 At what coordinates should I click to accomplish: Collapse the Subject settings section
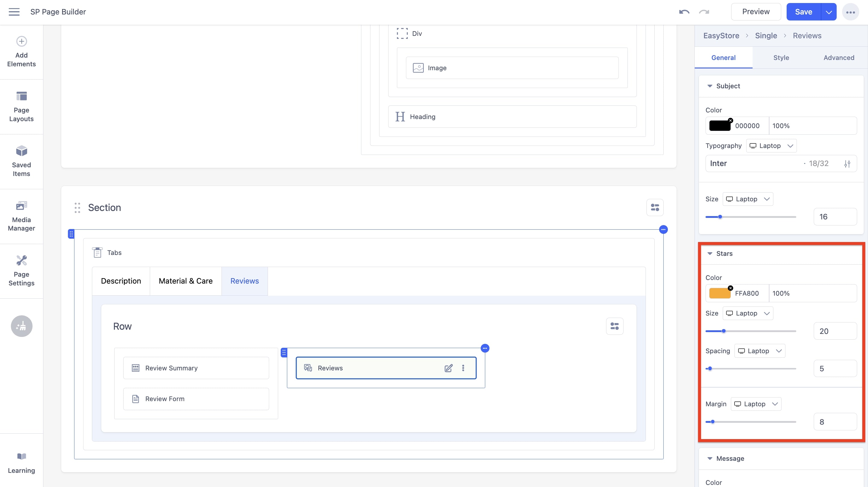click(710, 86)
